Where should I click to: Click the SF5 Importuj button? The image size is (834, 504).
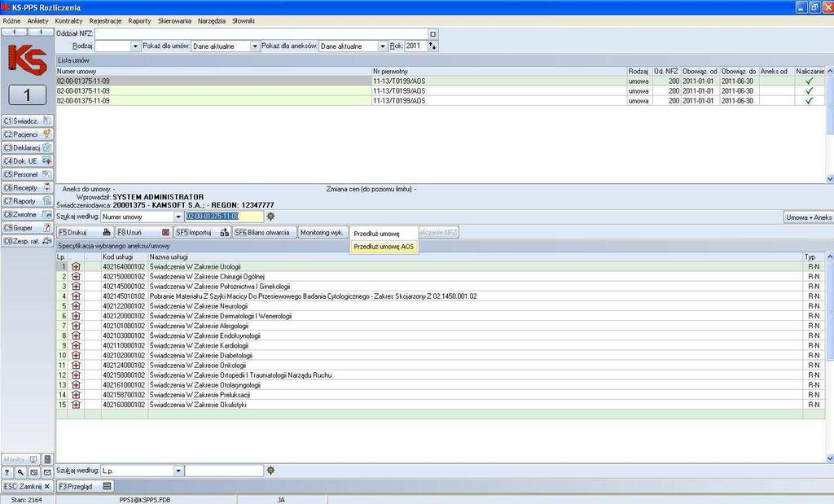(x=202, y=232)
